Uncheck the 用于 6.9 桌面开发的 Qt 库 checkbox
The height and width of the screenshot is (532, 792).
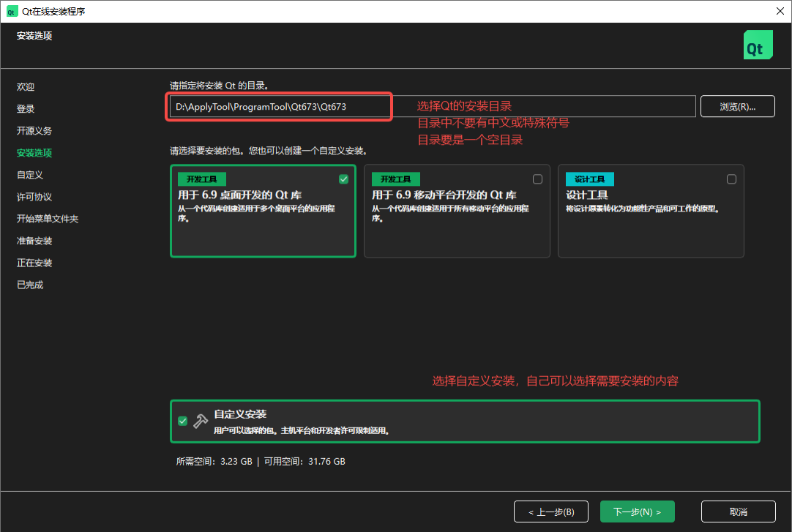[343, 179]
